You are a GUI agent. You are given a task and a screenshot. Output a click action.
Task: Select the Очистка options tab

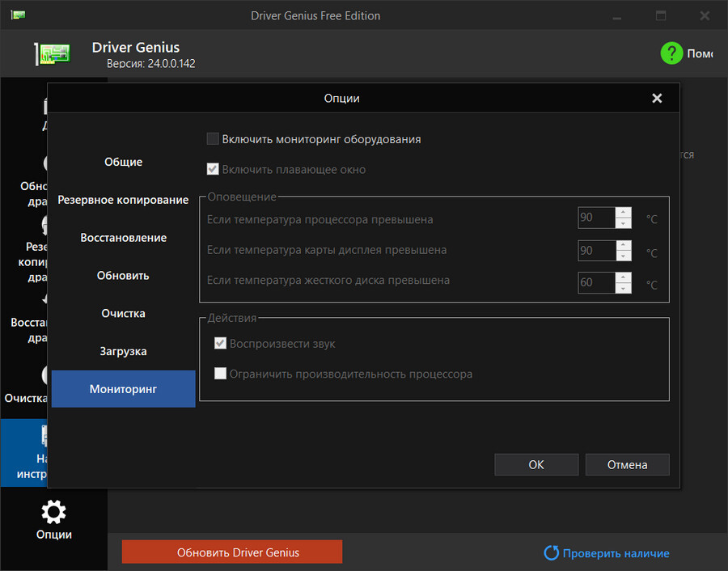tap(124, 313)
